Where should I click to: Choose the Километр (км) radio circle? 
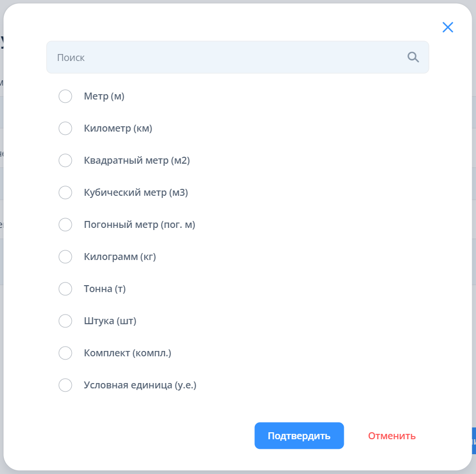pos(65,128)
